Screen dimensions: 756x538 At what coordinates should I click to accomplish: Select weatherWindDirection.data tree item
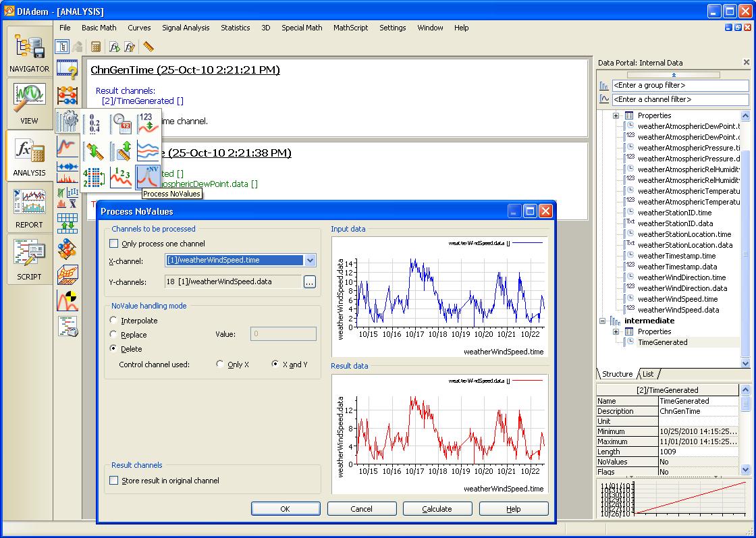[682, 288]
